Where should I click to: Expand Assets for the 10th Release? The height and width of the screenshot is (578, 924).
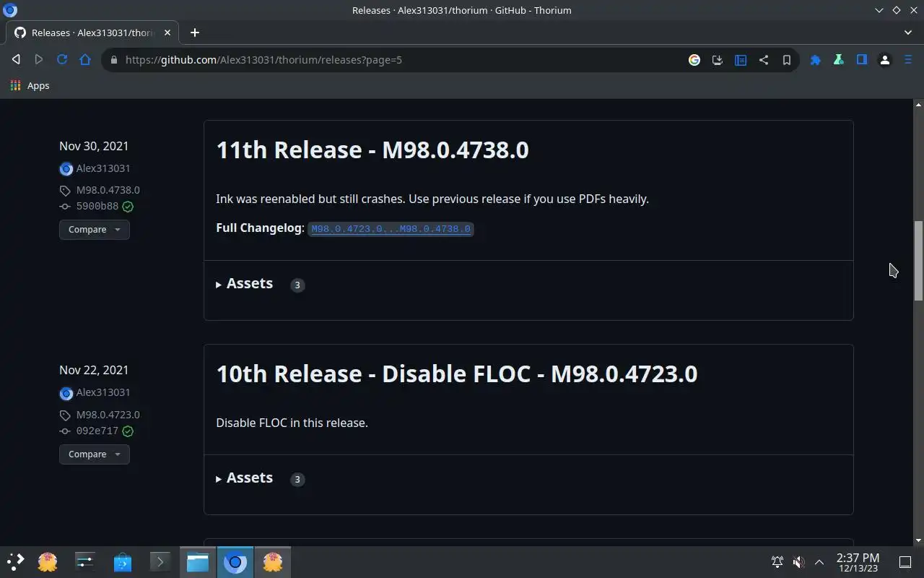click(x=244, y=478)
